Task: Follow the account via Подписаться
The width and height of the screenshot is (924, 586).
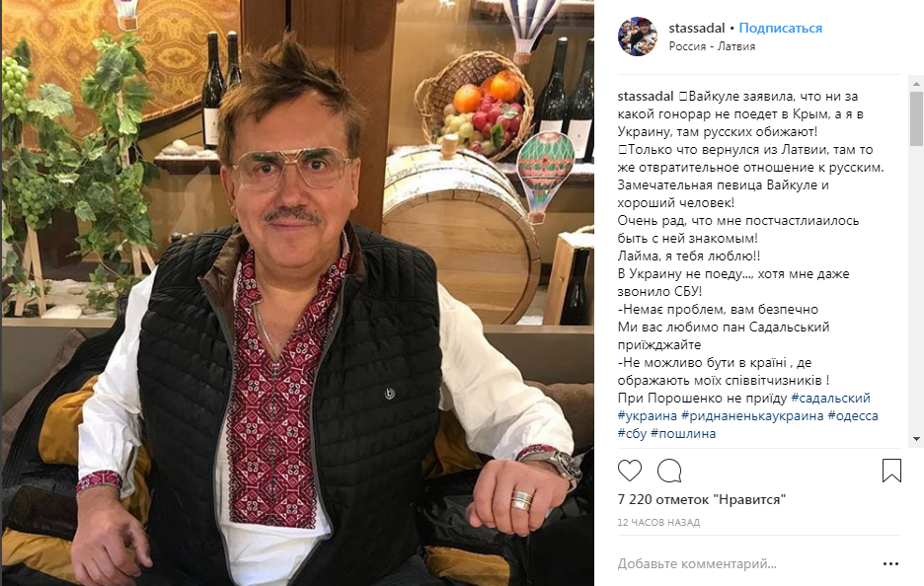Action: [780, 28]
